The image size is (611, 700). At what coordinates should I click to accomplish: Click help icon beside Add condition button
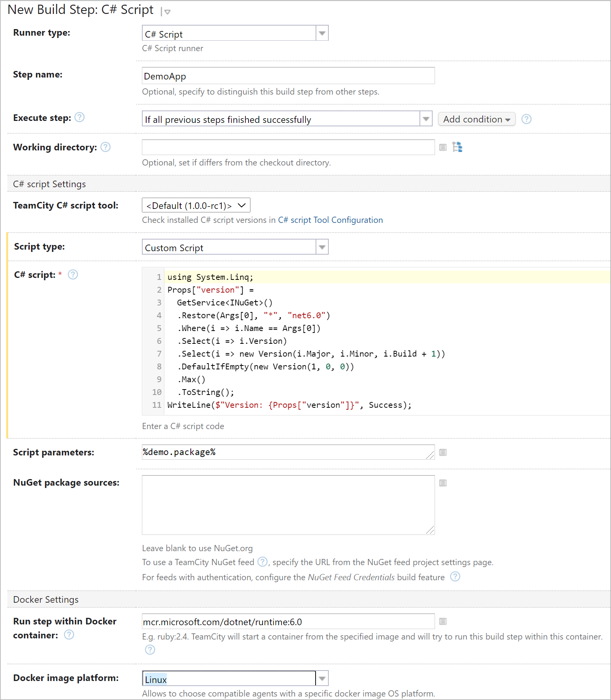pyautogui.click(x=526, y=119)
